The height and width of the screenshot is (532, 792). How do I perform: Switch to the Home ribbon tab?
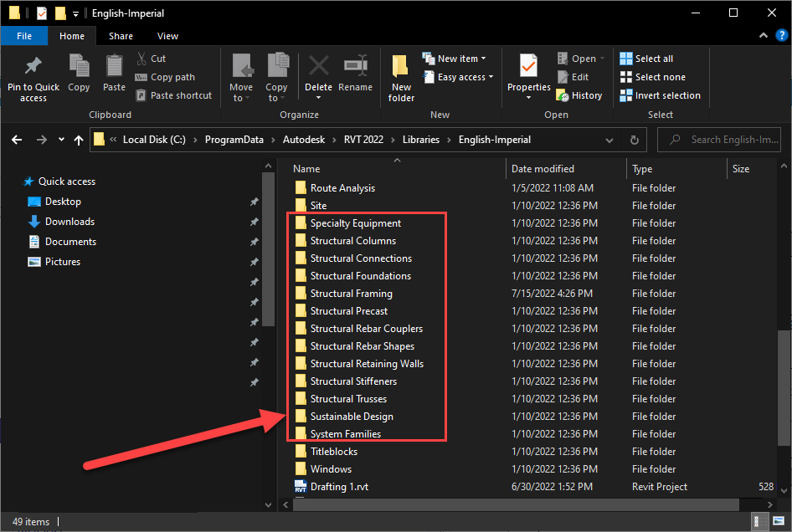point(72,36)
